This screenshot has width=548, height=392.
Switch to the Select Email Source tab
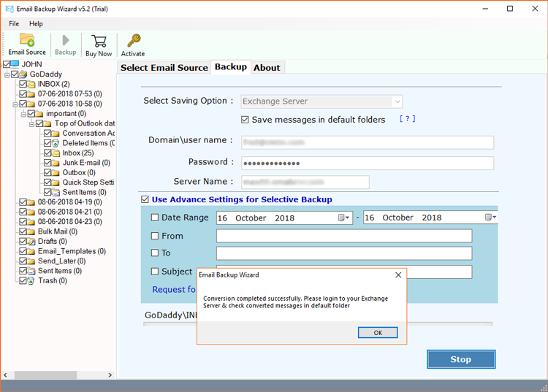164,68
